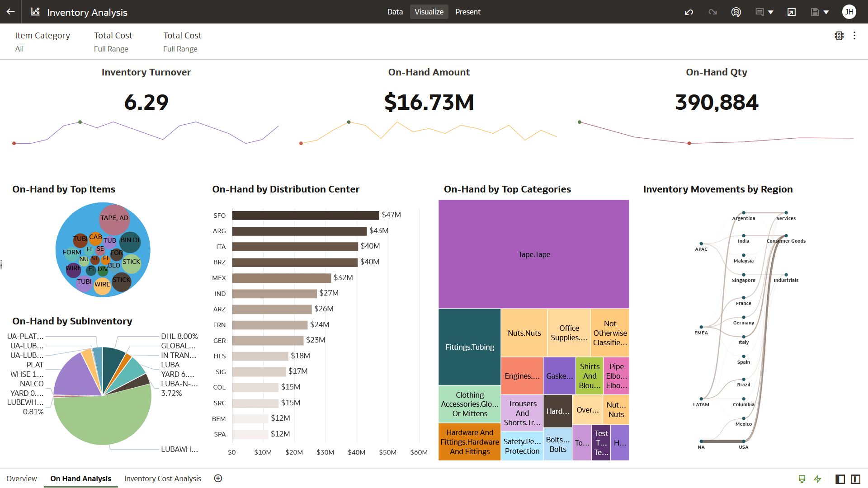Switch to the Data mode

coord(395,12)
